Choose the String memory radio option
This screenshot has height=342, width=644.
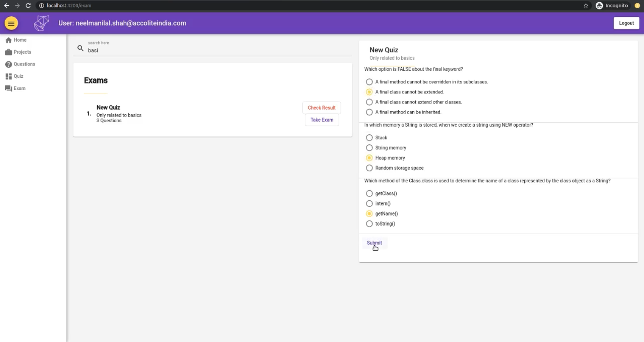369,148
